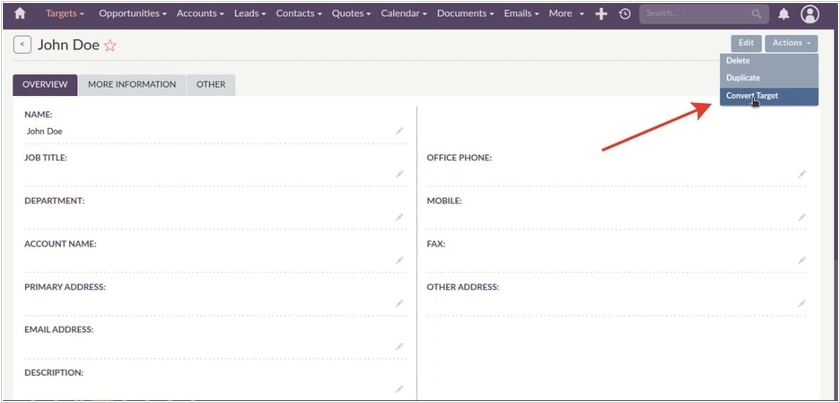Mark John Doe as favorite star

tap(110, 46)
